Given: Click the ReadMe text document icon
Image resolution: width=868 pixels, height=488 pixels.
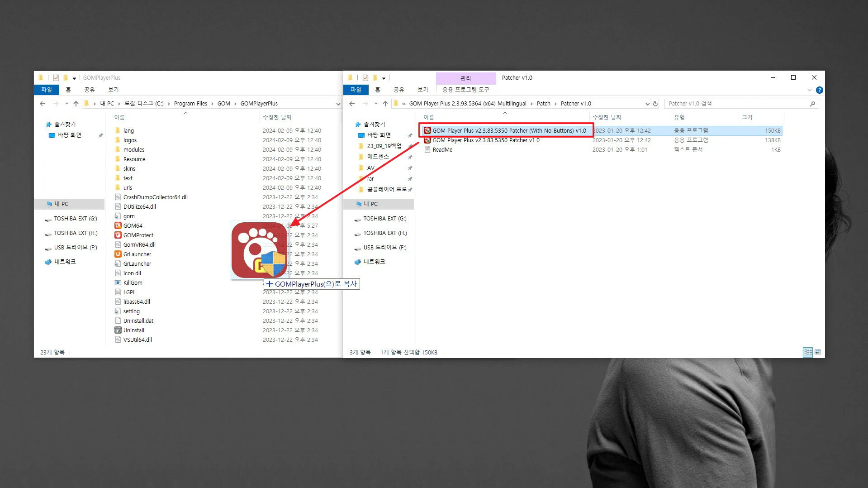Looking at the screenshot, I should pyautogui.click(x=427, y=149).
